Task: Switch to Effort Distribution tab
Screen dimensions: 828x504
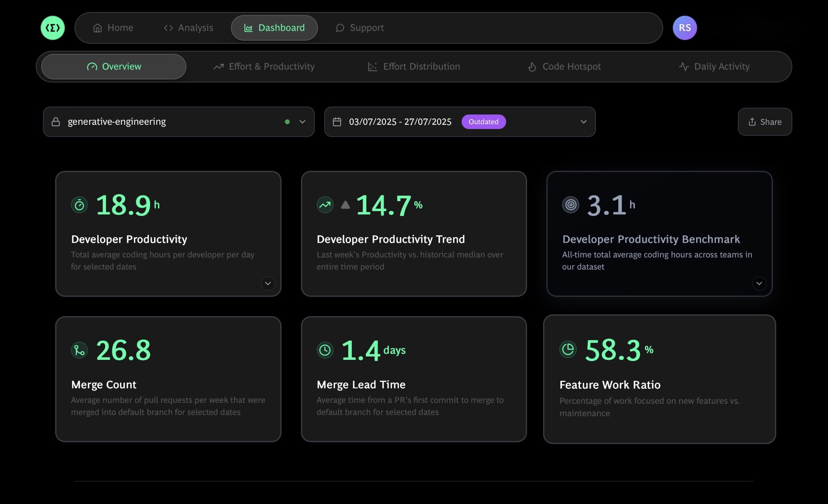Action: (414, 67)
